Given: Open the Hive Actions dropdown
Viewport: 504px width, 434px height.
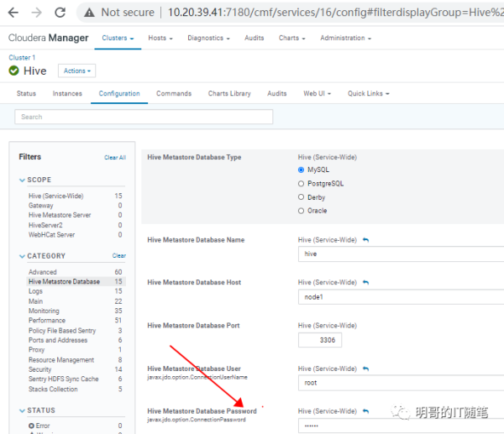Looking at the screenshot, I should point(76,71).
